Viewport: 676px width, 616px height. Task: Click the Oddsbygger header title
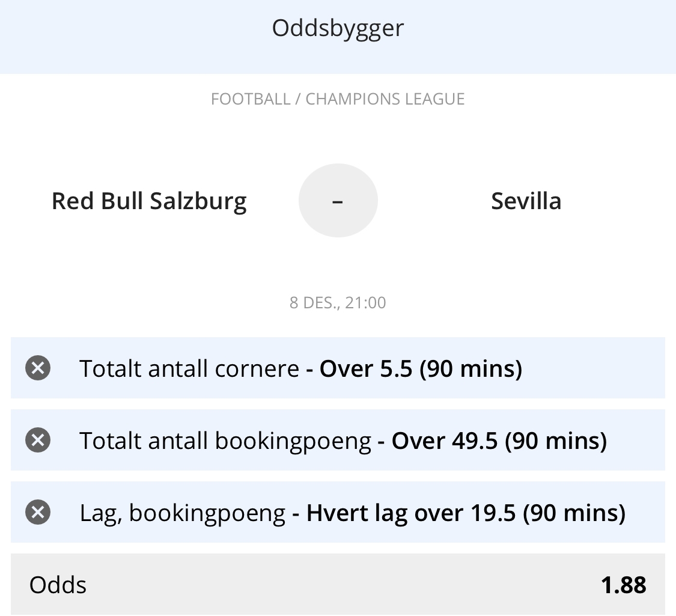coord(338,29)
